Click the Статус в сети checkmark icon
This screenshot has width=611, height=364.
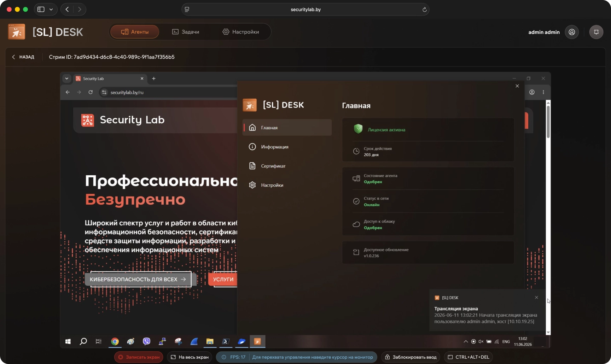[x=356, y=201]
